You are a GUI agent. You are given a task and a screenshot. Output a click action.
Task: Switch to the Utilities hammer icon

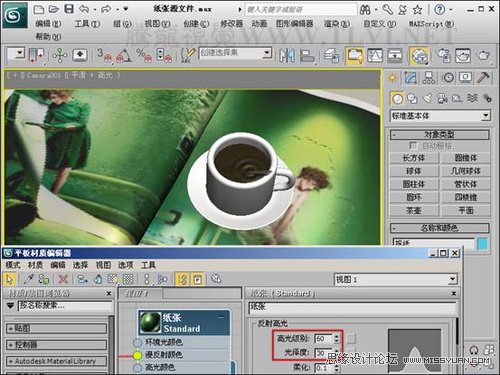[483, 78]
